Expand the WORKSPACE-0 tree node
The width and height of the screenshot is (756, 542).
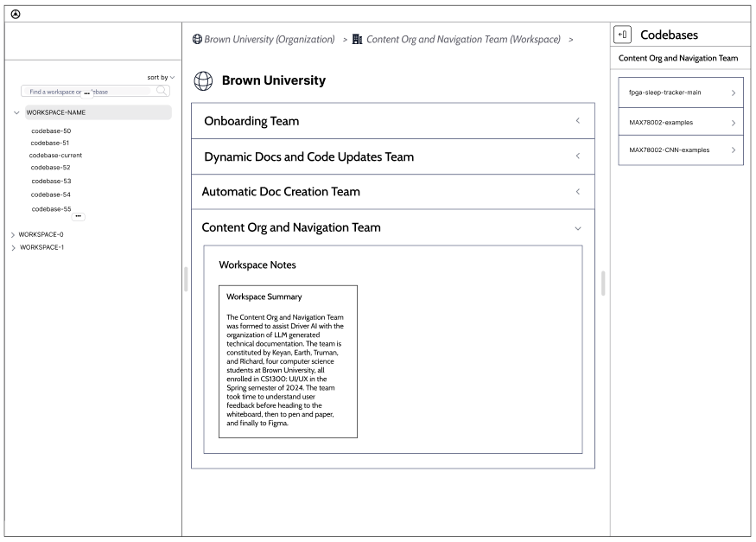13,235
